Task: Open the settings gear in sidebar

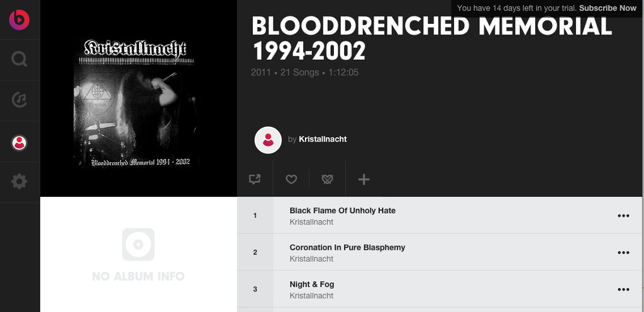Action: (19, 181)
